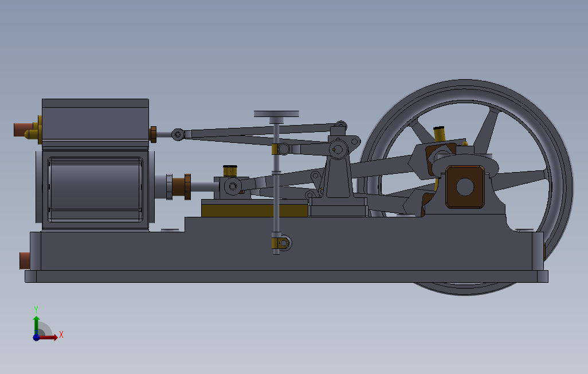Screen dimensions: 588x374
Task: Select the brass clevis at vertical rod's bottom
Action: (x=281, y=243)
